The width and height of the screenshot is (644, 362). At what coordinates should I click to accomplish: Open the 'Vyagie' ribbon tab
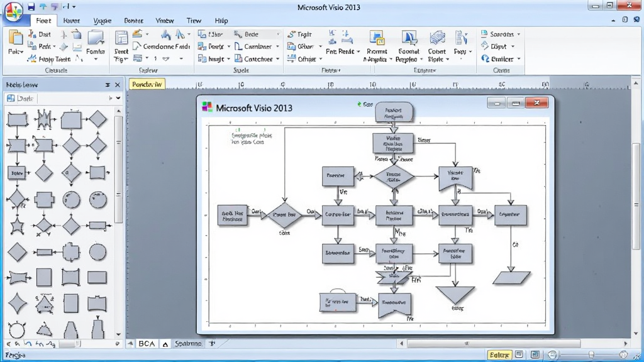pos(103,21)
